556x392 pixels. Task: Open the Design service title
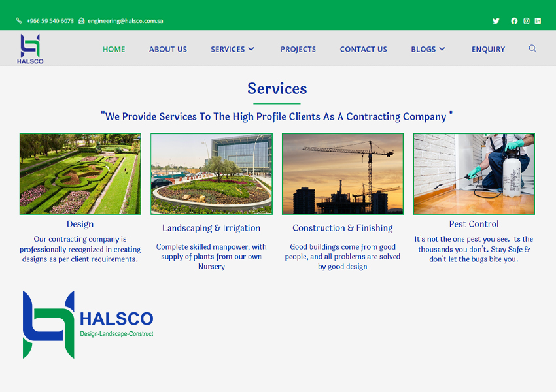80,224
